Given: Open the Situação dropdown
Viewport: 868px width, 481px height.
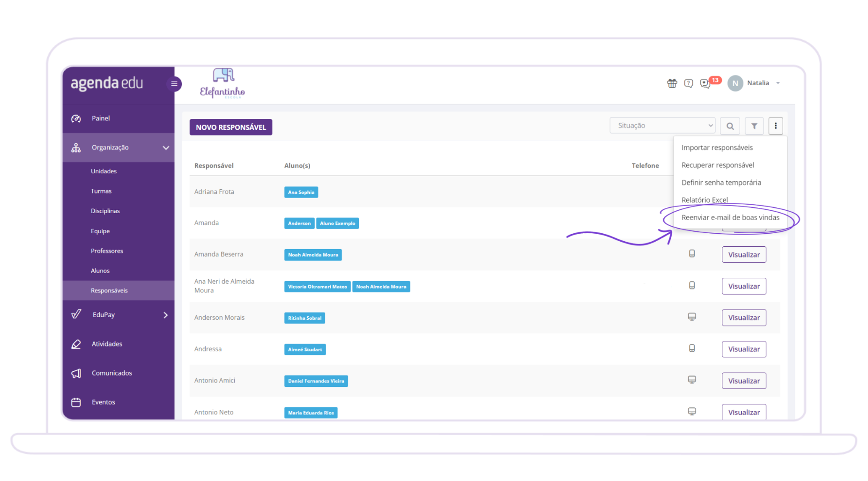Looking at the screenshot, I should (x=662, y=126).
